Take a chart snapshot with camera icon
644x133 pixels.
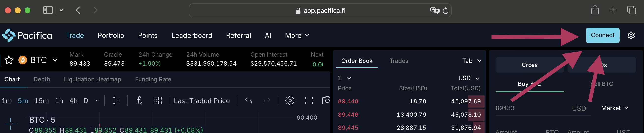[x=326, y=101]
